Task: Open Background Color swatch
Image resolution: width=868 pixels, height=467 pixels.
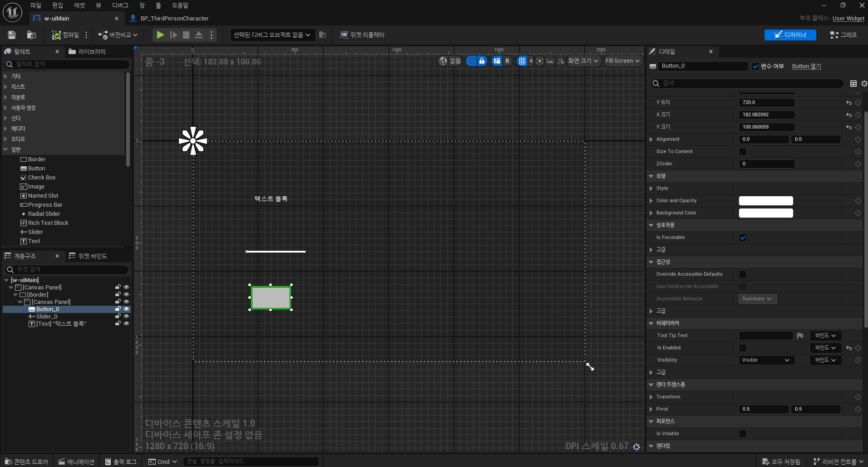Action: (x=766, y=213)
